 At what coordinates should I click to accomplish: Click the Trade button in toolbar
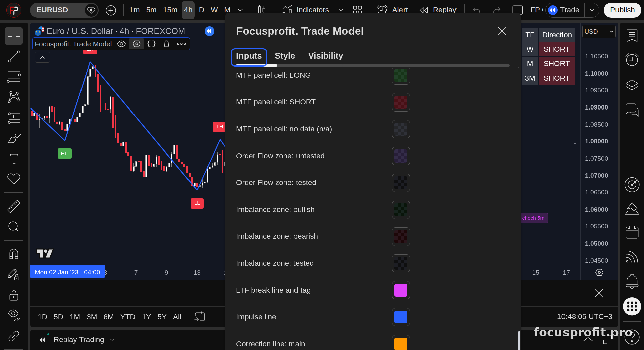565,10
